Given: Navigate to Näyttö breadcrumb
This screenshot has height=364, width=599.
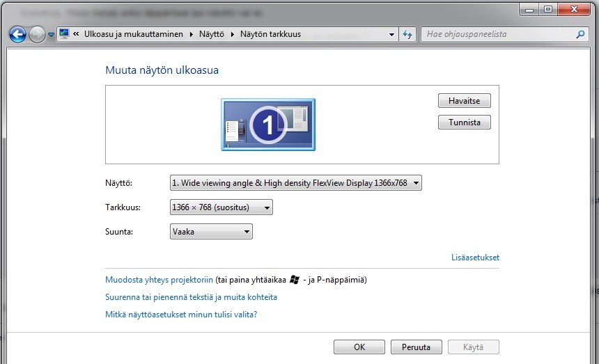Looking at the screenshot, I should click(212, 34).
